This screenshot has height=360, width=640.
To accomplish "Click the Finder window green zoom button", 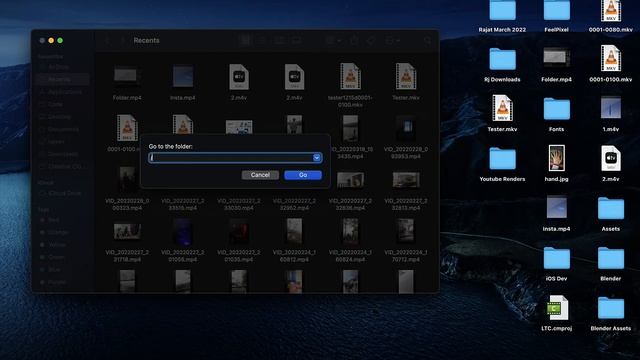I will 60,40.
